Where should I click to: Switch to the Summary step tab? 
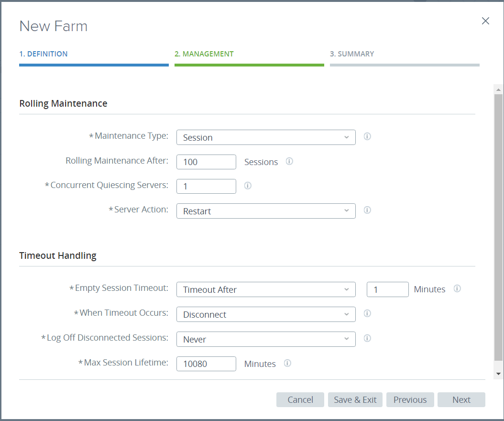(x=352, y=54)
